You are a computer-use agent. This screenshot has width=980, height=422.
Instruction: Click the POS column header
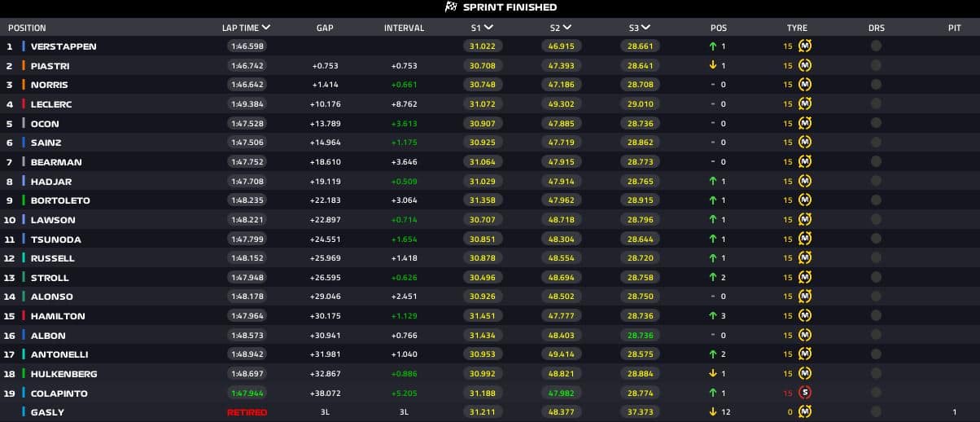click(x=719, y=28)
